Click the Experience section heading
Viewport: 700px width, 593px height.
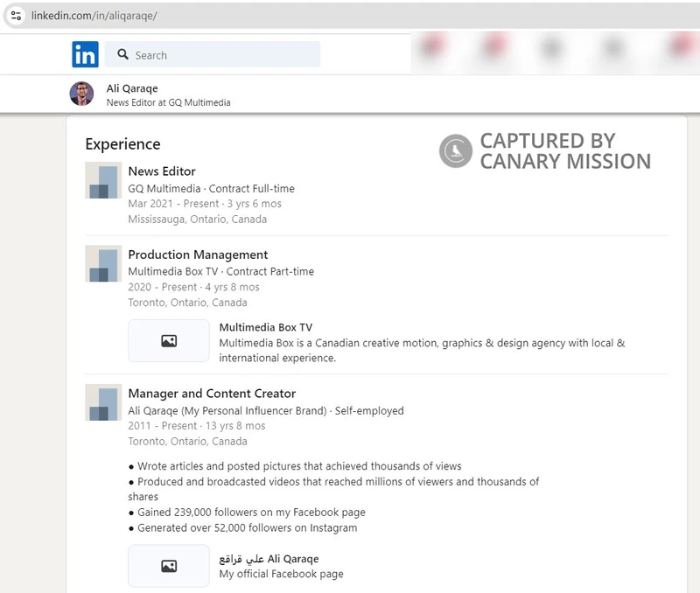pos(122,144)
